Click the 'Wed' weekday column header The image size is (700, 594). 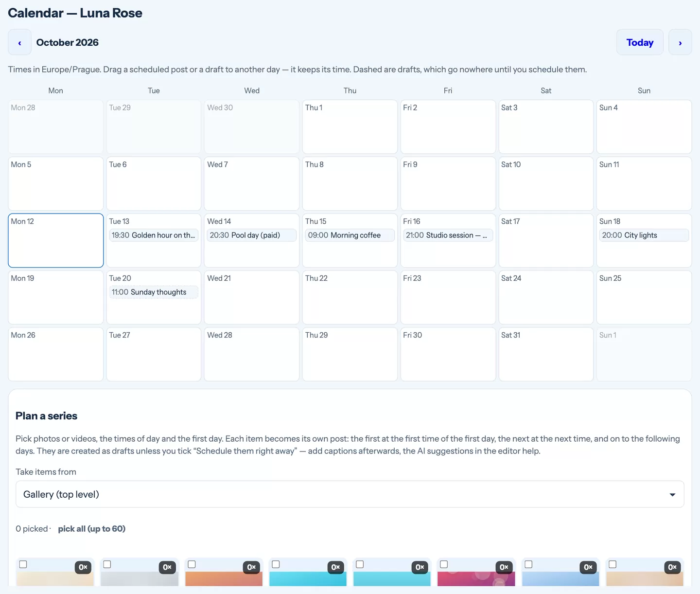[x=252, y=90]
